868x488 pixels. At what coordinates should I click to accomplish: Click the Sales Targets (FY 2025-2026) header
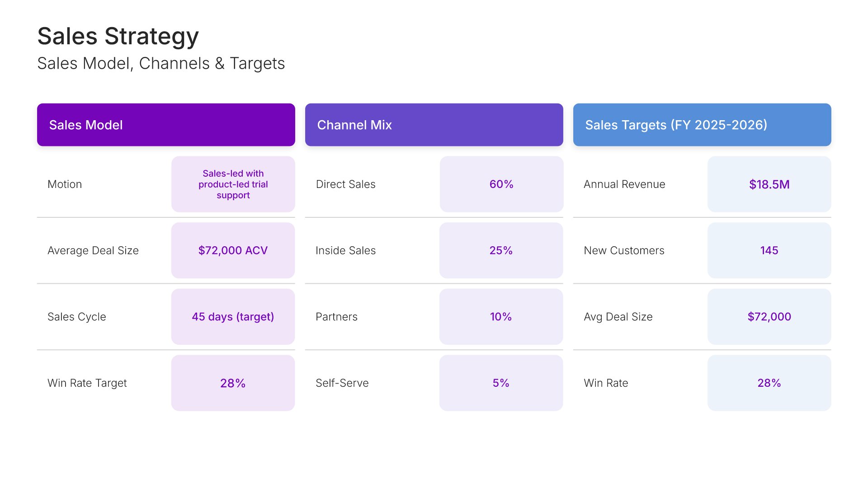click(x=702, y=125)
